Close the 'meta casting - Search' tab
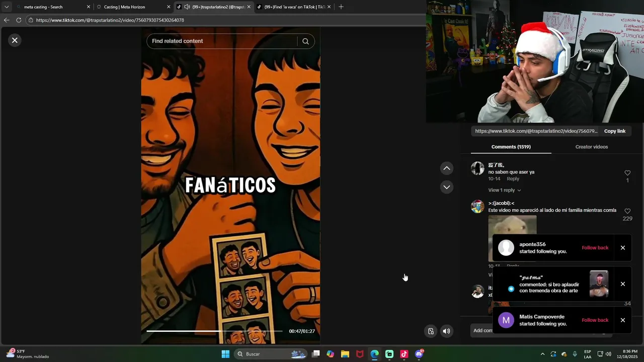Screen dimensions: 644x362 [89, 7]
